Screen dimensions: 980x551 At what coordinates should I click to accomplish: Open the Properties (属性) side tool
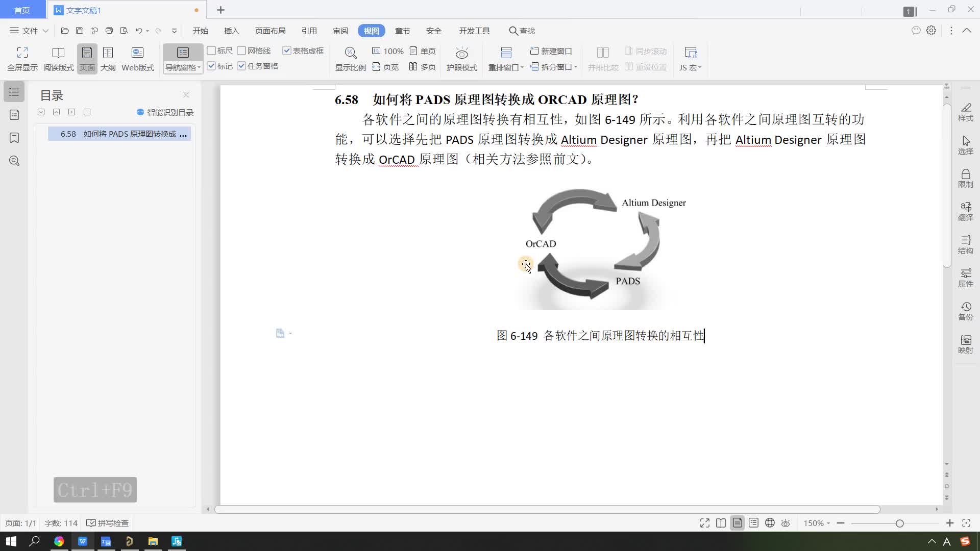[965, 278]
